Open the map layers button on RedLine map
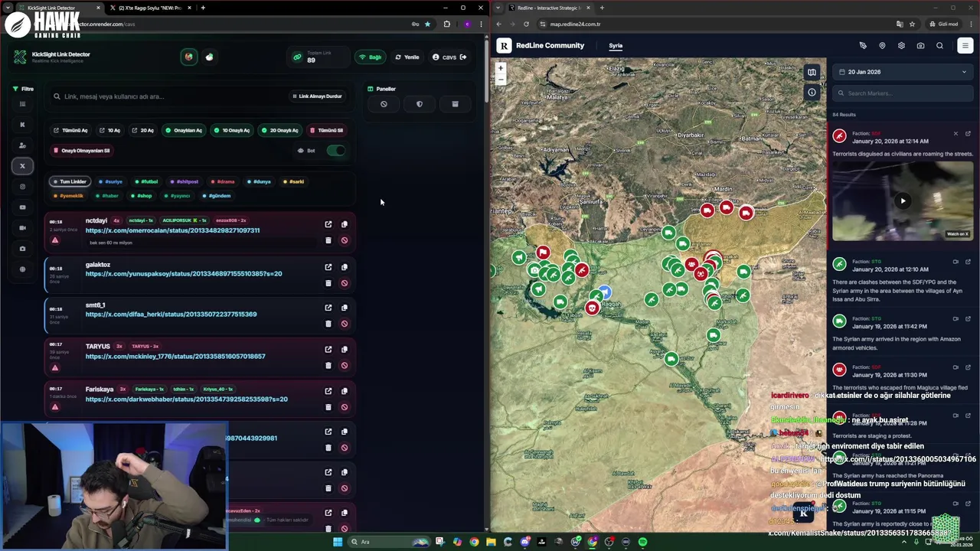 812,73
